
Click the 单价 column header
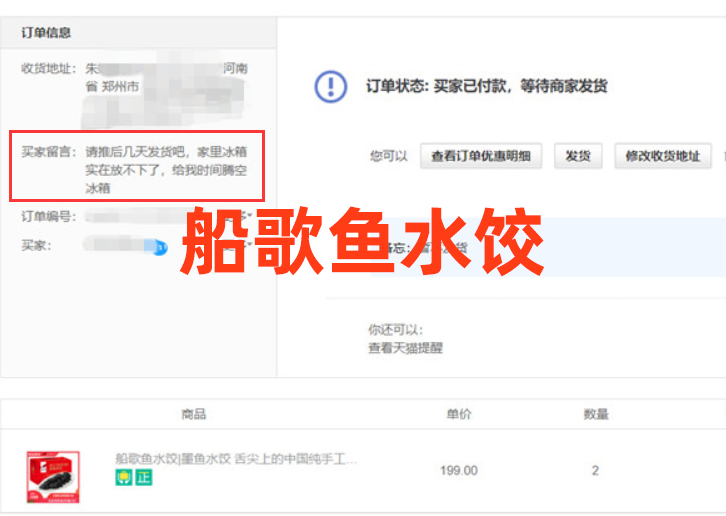click(459, 414)
